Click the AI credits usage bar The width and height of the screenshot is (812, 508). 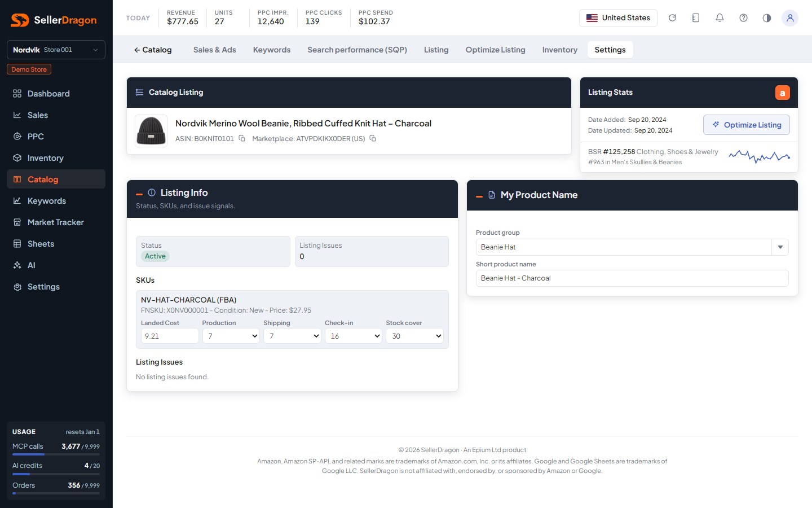point(56,474)
